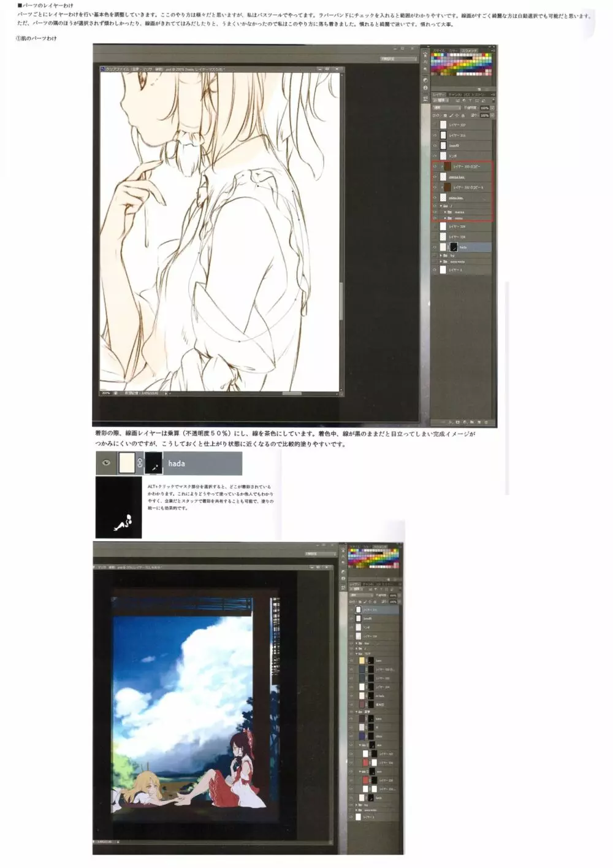Click the new layer icon at panel bottom
Image resolution: width=613 pixels, height=868 pixels.
click(x=478, y=422)
